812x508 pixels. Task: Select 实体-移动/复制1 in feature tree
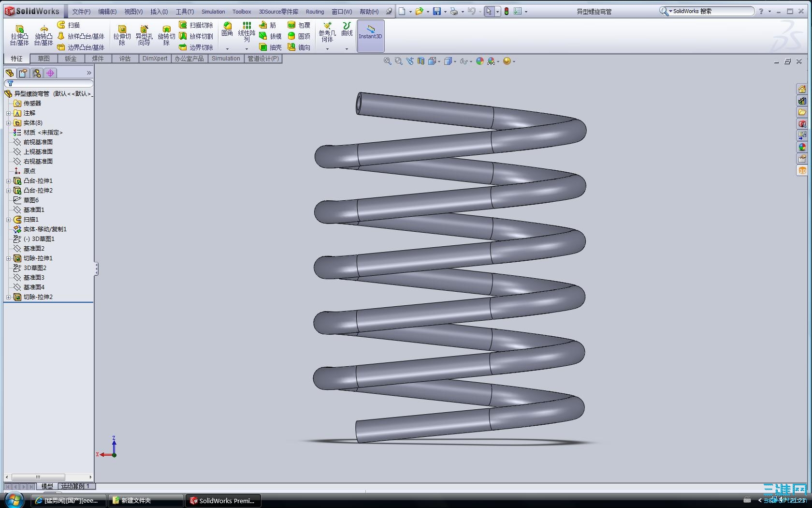40,229
